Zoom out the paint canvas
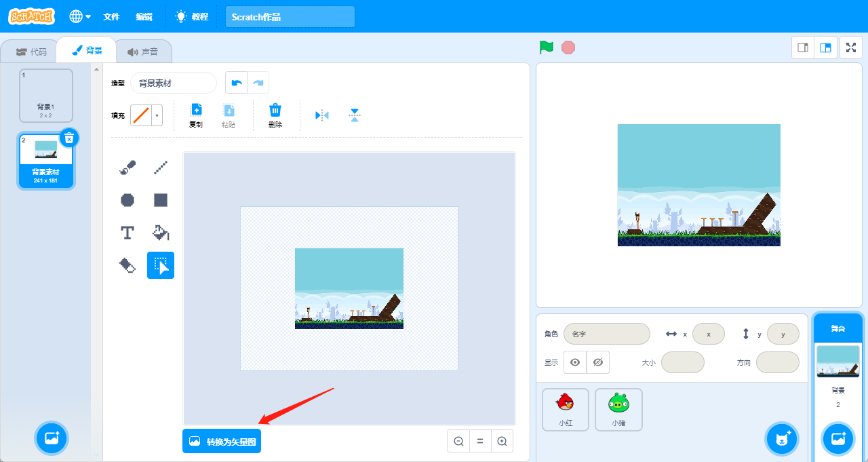This screenshot has height=462, width=868. pos(458,441)
